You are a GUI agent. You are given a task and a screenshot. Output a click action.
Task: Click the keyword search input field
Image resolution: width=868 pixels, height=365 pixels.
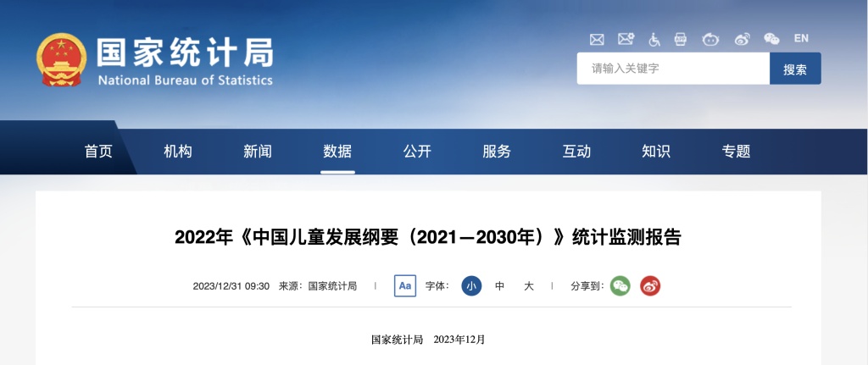click(x=673, y=69)
